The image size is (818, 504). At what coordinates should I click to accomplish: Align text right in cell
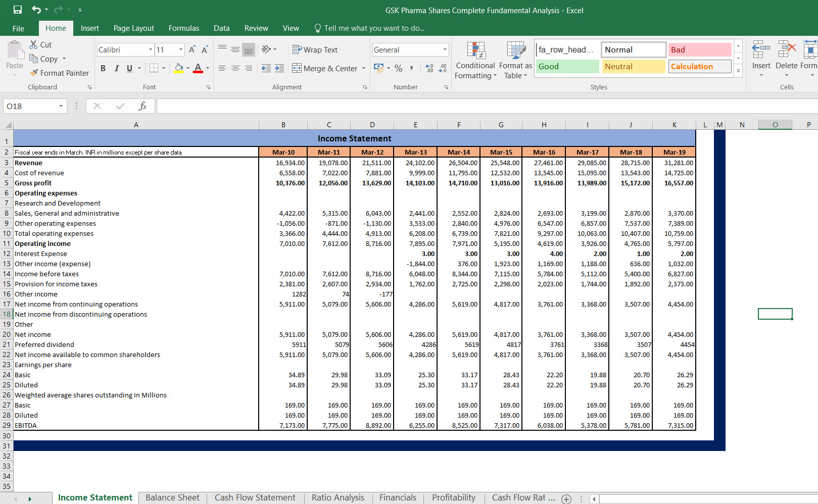point(249,68)
